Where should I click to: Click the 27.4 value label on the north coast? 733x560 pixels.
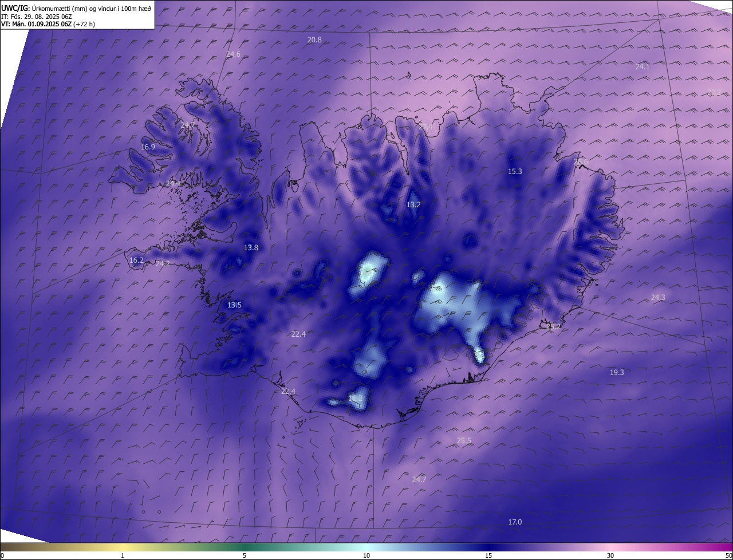(x=425, y=127)
